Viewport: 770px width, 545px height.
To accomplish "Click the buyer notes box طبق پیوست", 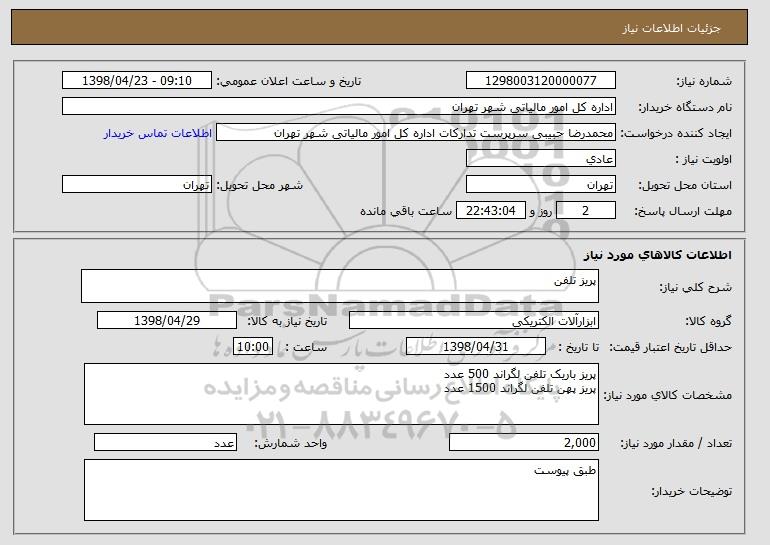I will coord(341,490).
